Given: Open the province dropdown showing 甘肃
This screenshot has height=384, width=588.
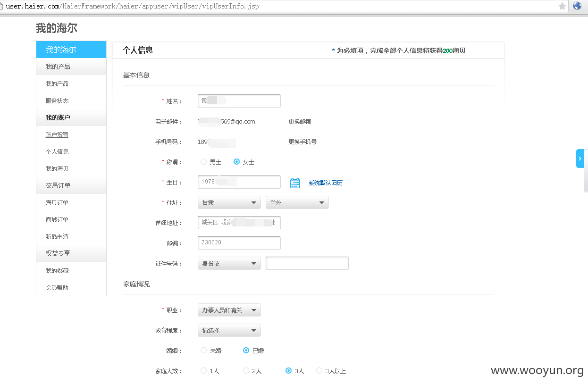Looking at the screenshot, I should point(229,202).
